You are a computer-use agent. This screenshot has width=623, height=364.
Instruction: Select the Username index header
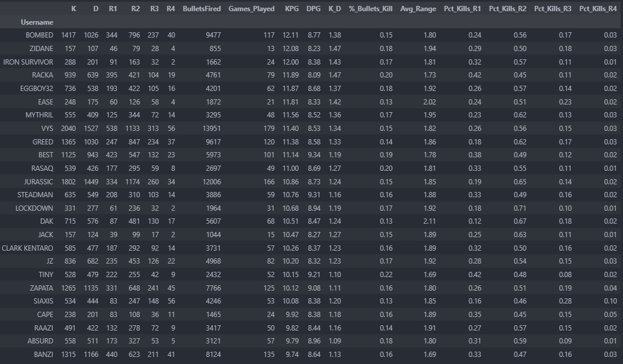37,22
